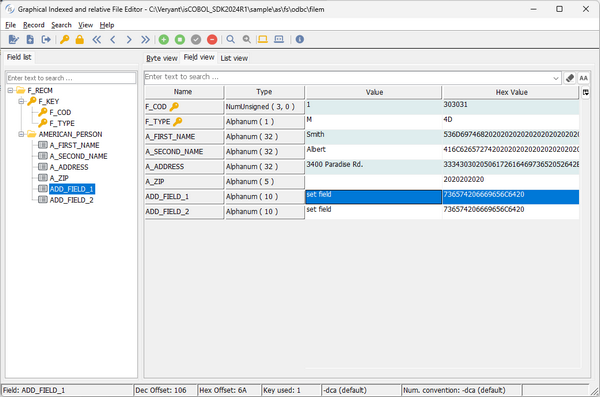Open the Help menu

tap(107, 25)
